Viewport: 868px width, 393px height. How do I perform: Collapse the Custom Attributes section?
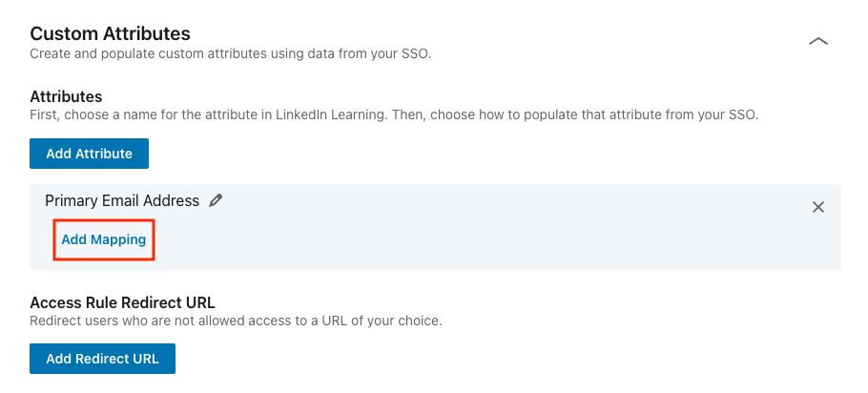817,42
